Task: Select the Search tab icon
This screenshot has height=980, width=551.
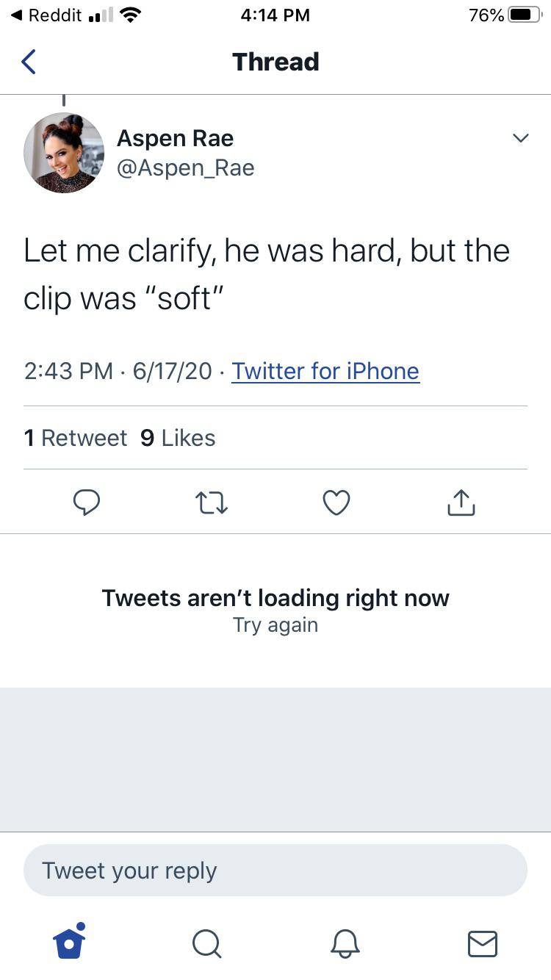Action: tap(206, 944)
